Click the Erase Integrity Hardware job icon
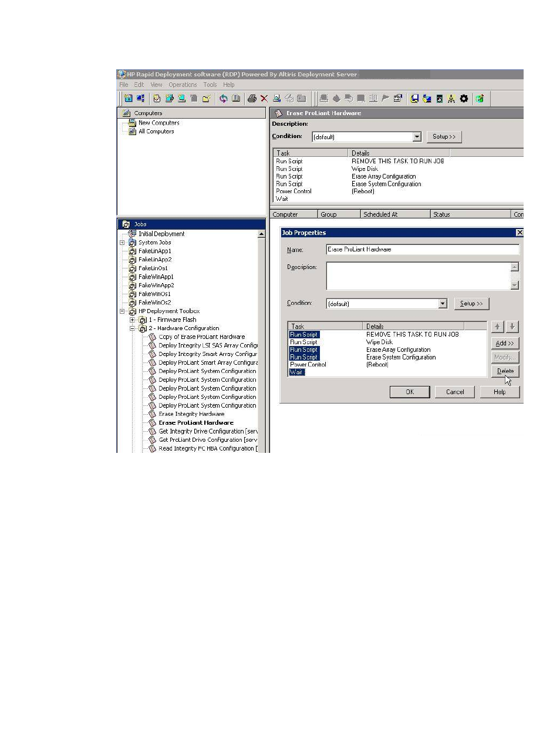560x746 pixels. tap(152, 414)
